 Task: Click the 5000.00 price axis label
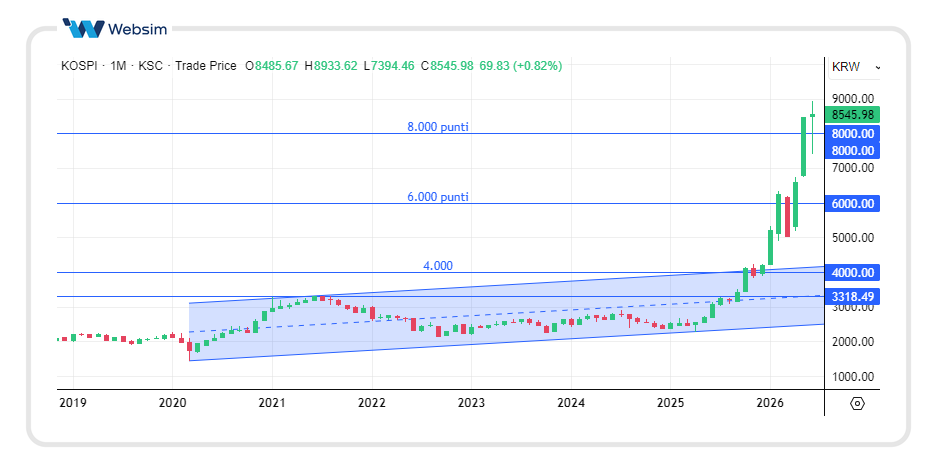click(x=853, y=238)
